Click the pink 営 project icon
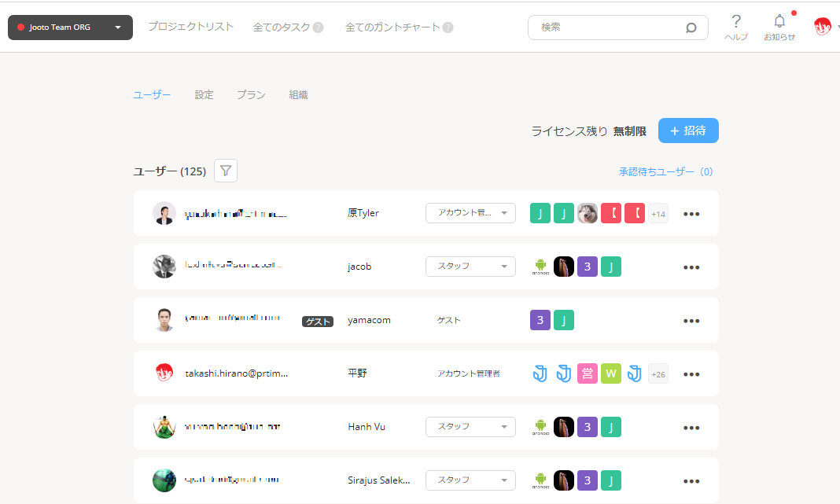 click(x=588, y=373)
